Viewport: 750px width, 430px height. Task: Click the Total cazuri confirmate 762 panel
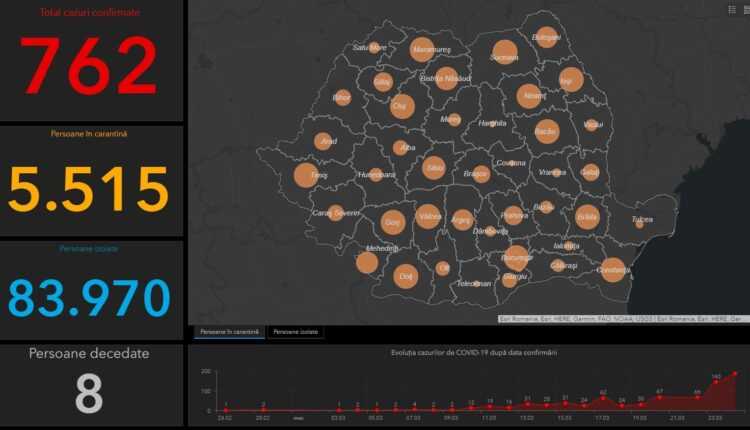pyautogui.click(x=90, y=60)
